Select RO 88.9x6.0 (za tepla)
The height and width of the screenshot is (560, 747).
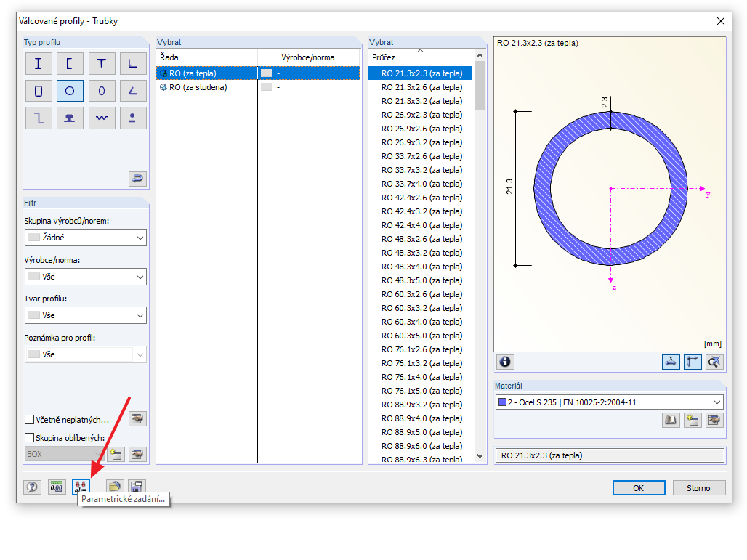421,446
